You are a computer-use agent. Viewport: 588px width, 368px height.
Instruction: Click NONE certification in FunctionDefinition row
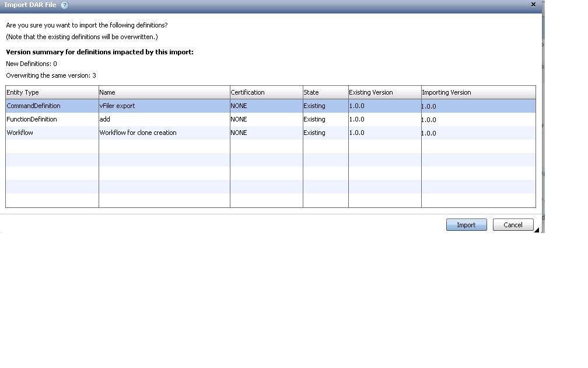(x=239, y=119)
